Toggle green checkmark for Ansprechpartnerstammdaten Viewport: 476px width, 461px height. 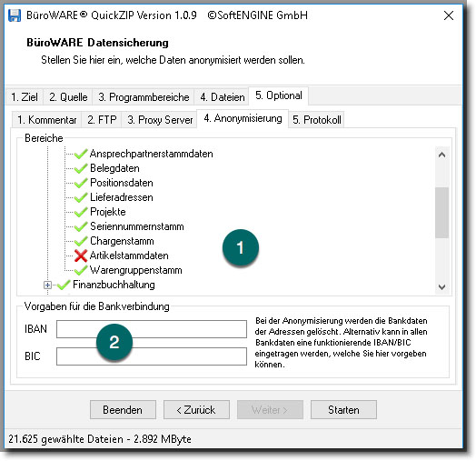81,154
